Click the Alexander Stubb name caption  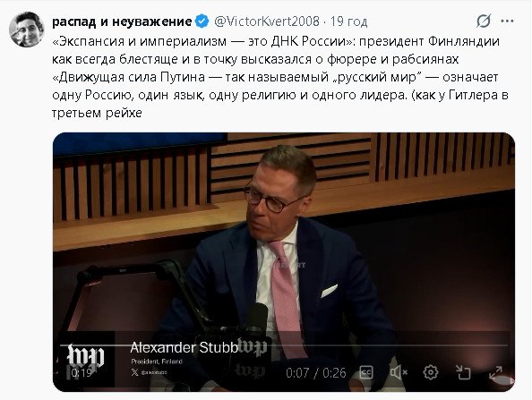click(x=184, y=348)
